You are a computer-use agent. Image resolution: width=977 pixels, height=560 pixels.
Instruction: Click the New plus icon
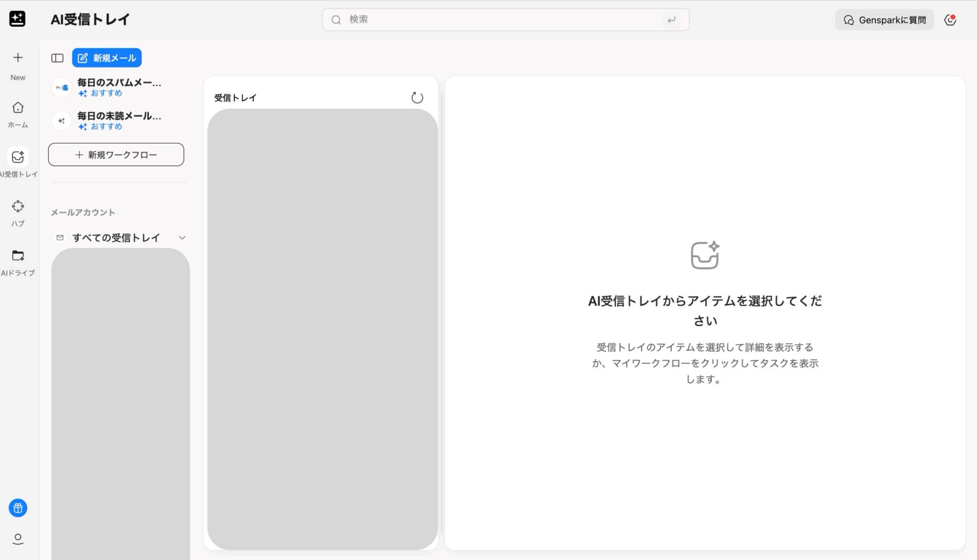pyautogui.click(x=18, y=58)
